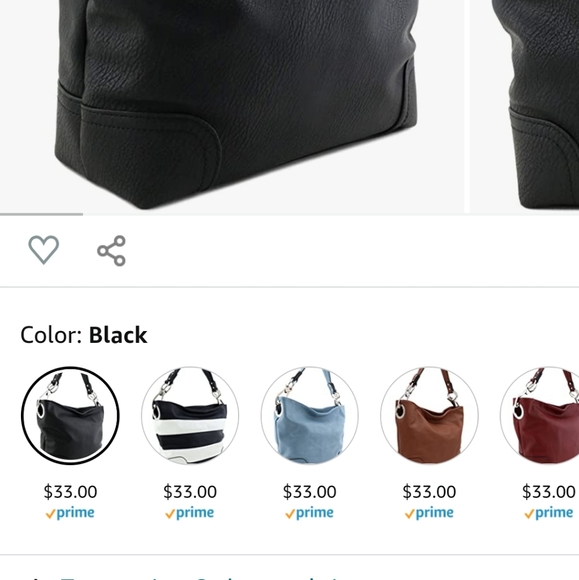Click the prime badge under the brown bag
Viewport: 579px width, 580px height.
coord(429,513)
